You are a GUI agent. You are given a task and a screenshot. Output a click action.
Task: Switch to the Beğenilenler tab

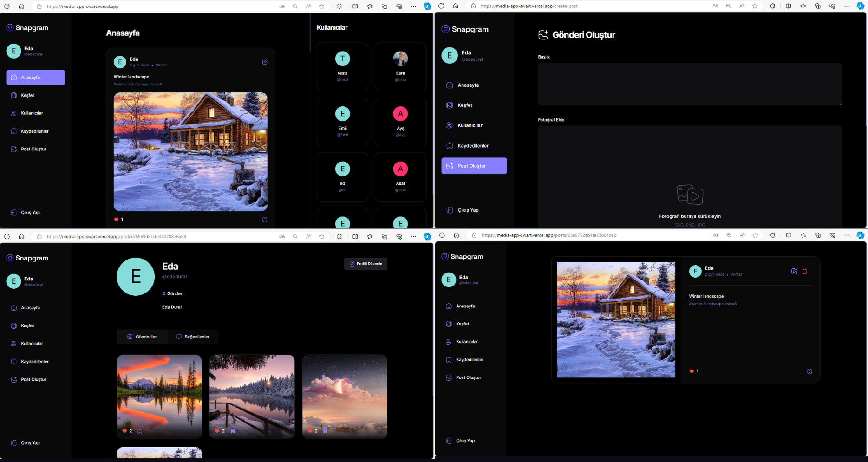[x=193, y=337]
